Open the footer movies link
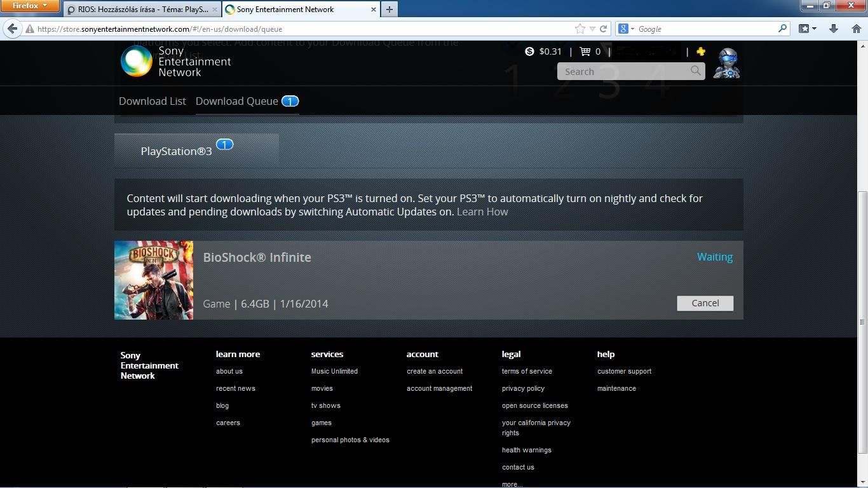 tap(322, 388)
